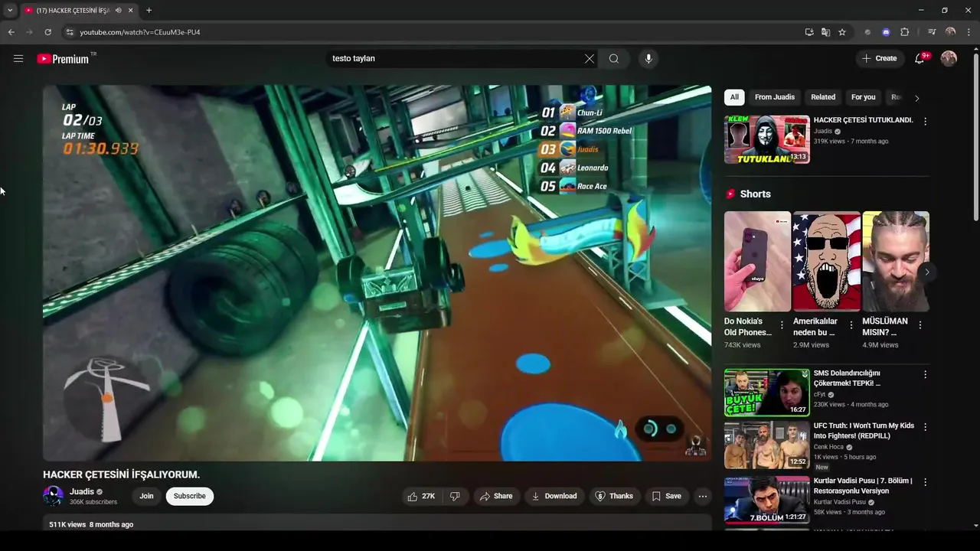This screenshot has width=980, height=551.
Task: Select the Related filter chip
Action: click(823, 97)
